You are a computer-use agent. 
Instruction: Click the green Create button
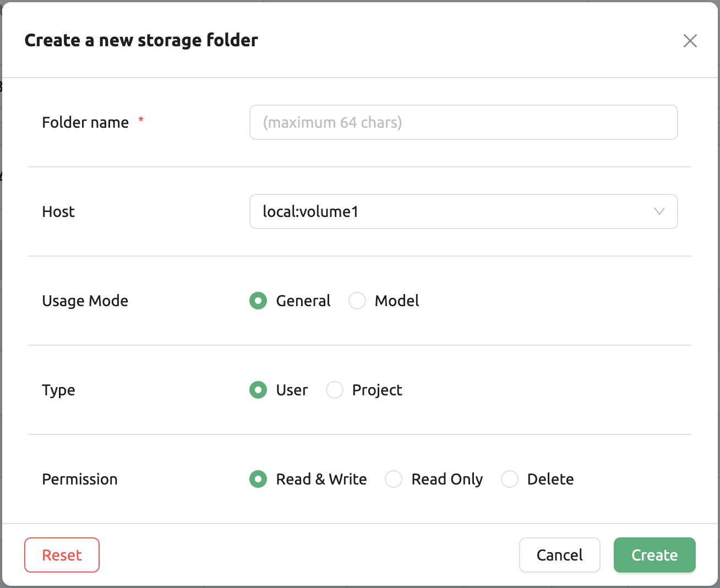pyautogui.click(x=654, y=555)
